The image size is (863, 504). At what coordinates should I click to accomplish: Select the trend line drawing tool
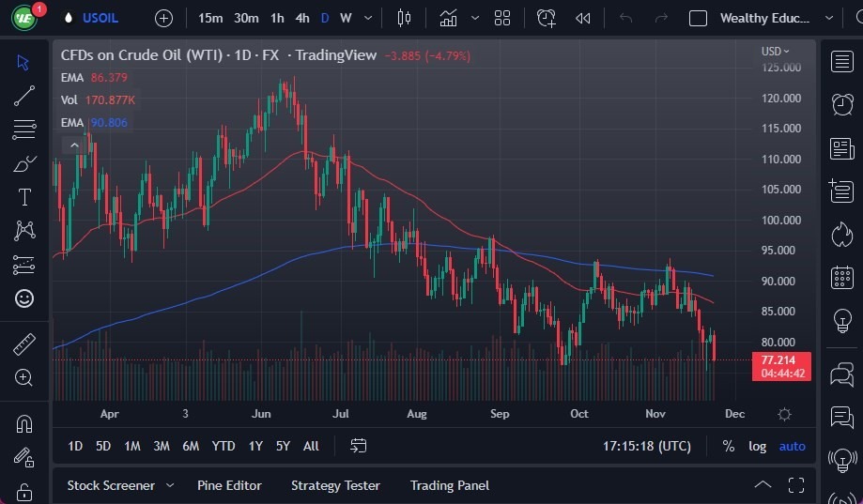pos(24,96)
